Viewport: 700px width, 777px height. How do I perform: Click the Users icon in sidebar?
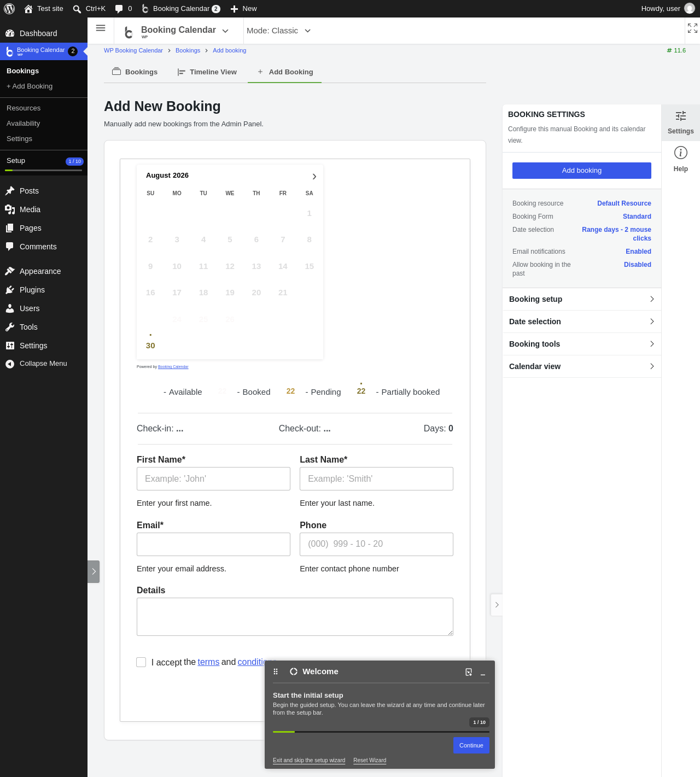pyautogui.click(x=10, y=308)
